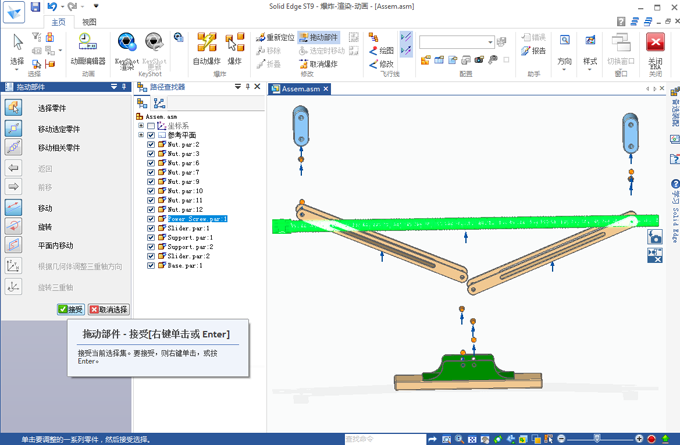Expand the 参考平面 reference planes node
680x445 pixels.
tap(141, 135)
